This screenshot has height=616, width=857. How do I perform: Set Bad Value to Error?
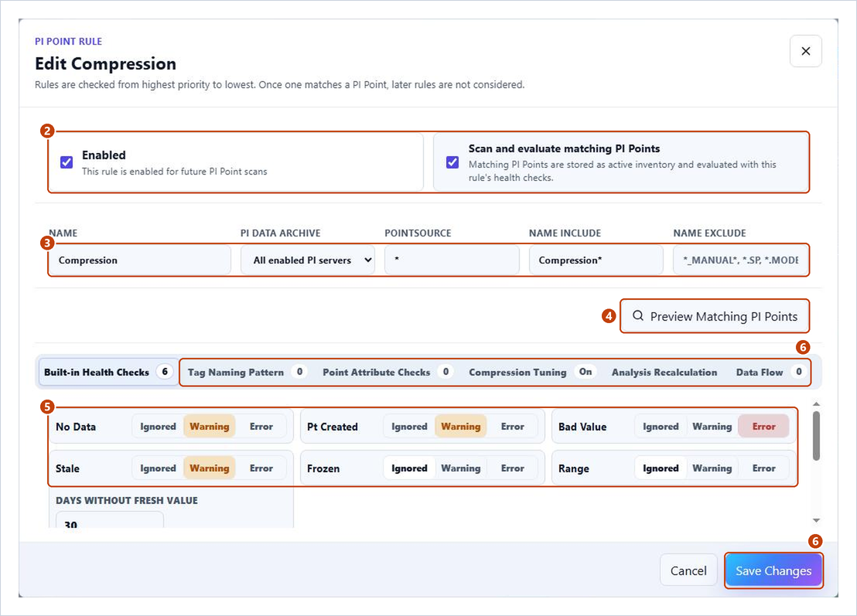click(x=764, y=427)
